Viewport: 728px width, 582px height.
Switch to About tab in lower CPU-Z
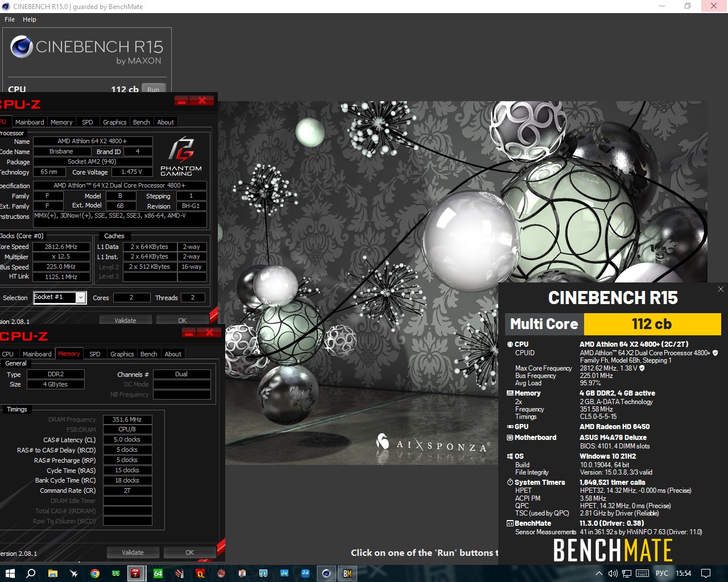(x=173, y=354)
